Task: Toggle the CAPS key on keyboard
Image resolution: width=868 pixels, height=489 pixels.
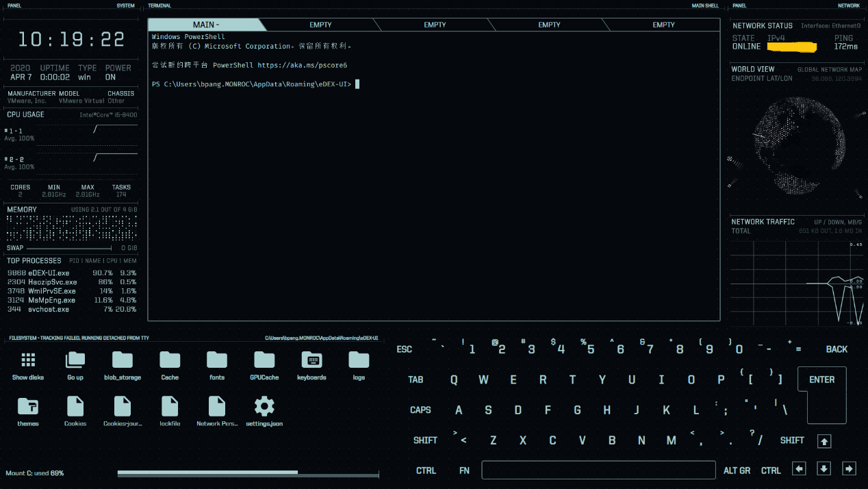Action: (420, 410)
